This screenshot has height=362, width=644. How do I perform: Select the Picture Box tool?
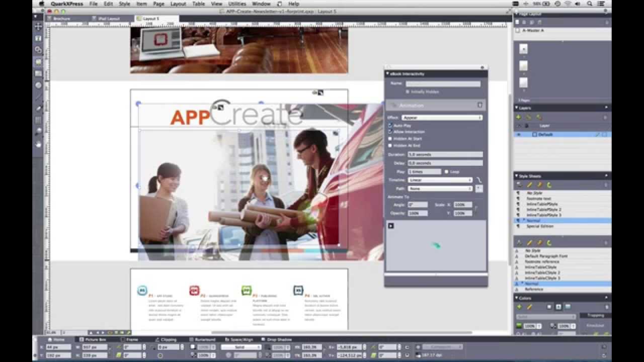(38, 62)
